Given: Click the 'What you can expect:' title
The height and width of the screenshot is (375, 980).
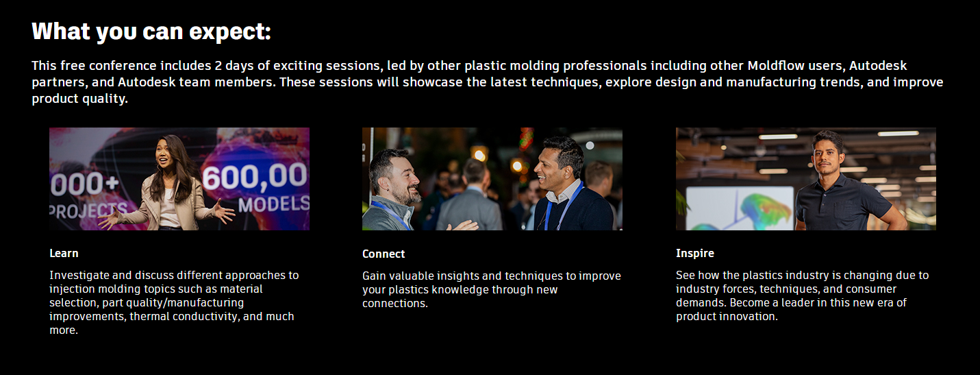Looking at the screenshot, I should [151, 32].
